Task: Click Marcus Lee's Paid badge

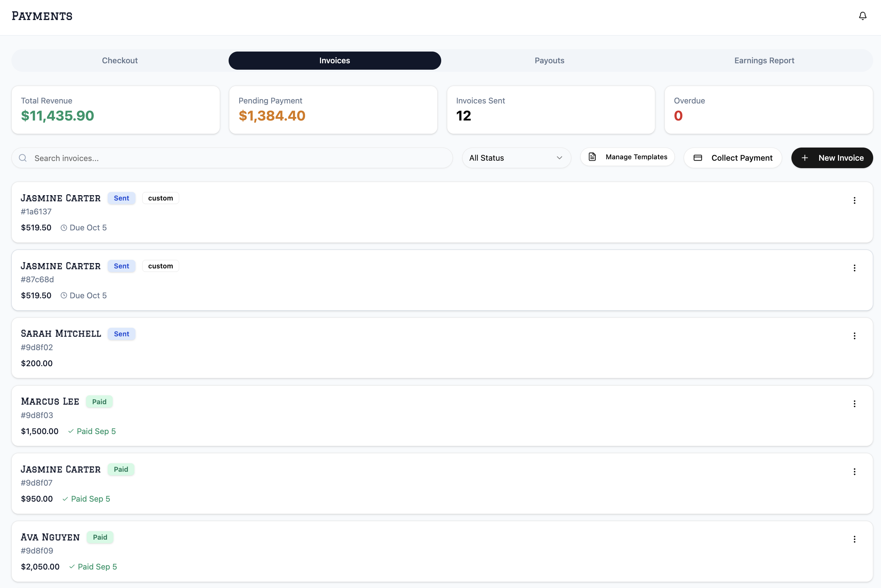Action: tap(99, 402)
